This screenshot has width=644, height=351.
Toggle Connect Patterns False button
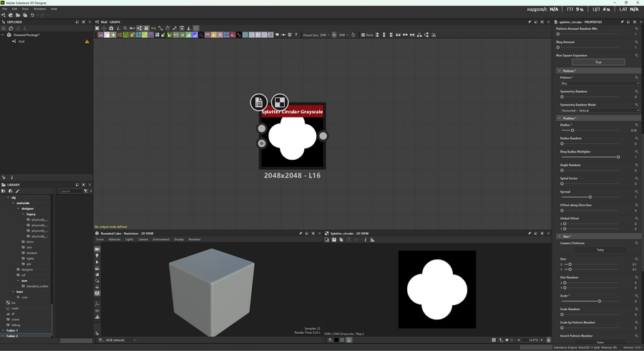pos(600,250)
